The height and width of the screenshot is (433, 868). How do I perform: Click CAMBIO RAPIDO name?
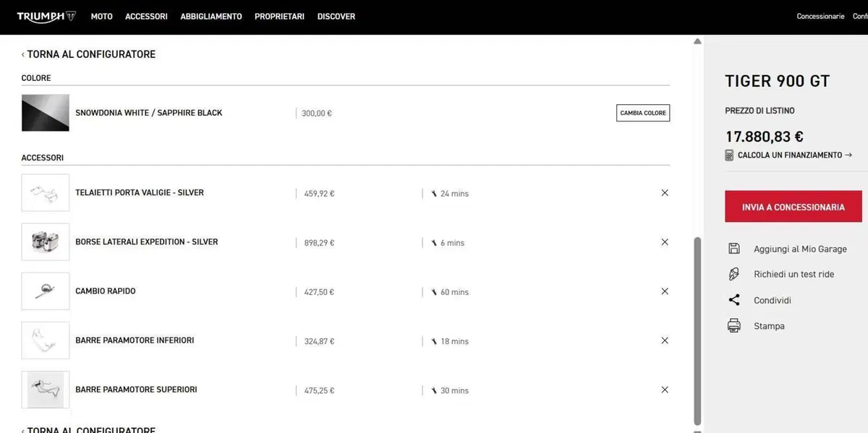point(106,291)
